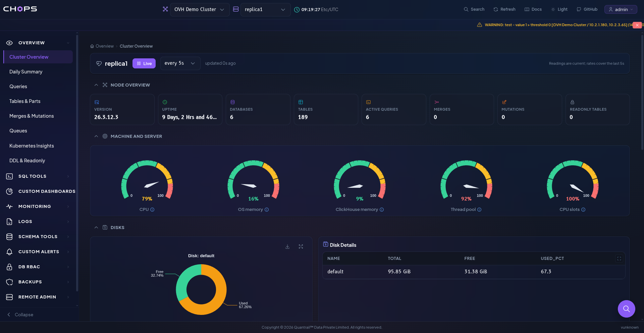644x333 pixels.
Task: Click the server icon beside replica1 selector
Action: coord(236,9)
